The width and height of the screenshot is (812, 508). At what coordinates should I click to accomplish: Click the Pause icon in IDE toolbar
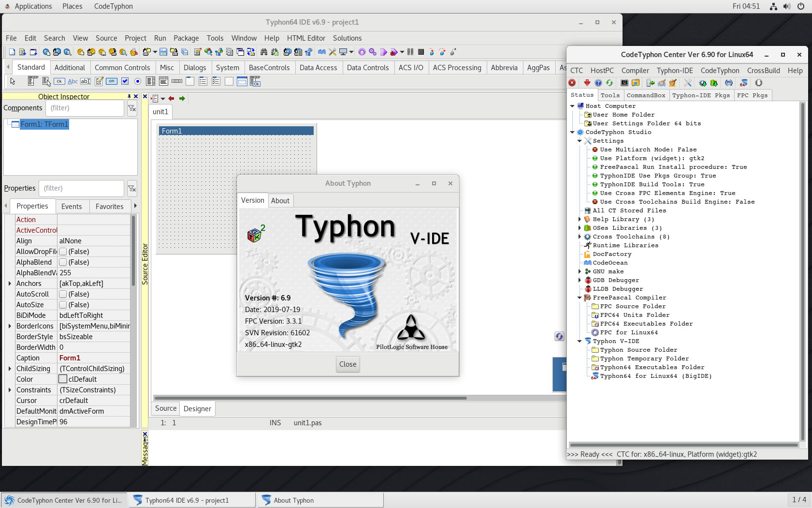tap(410, 52)
